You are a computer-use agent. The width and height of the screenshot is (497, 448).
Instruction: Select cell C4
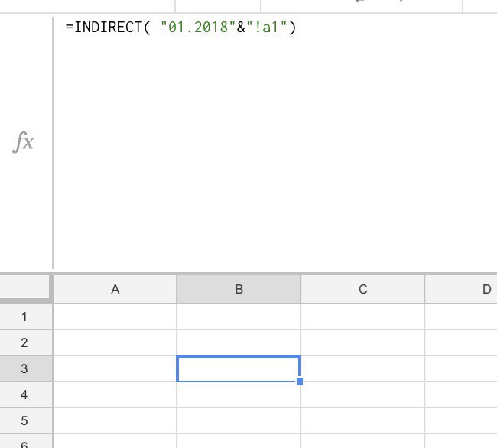[x=362, y=394]
